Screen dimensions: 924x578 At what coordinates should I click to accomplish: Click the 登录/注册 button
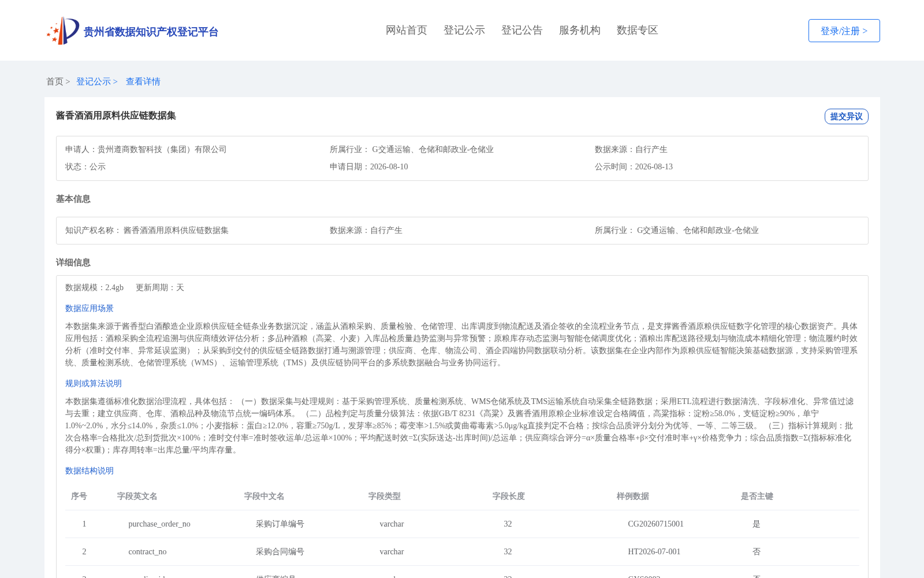844,31
